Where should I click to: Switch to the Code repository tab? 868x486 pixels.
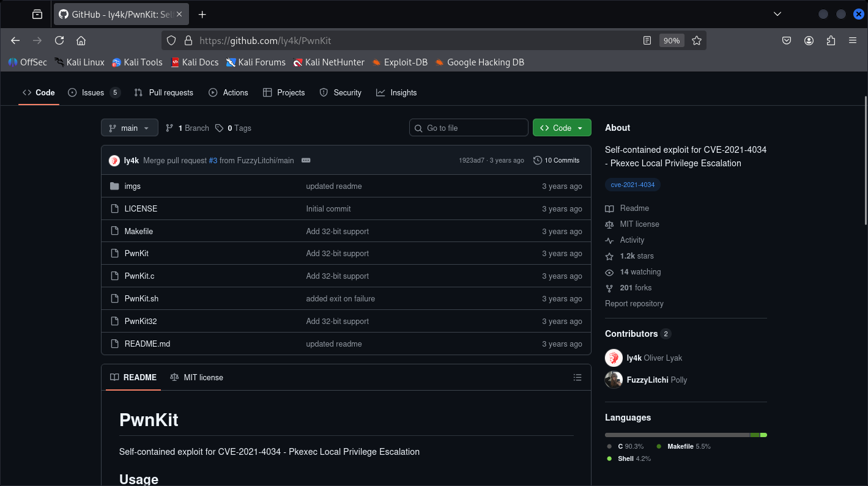pyautogui.click(x=39, y=92)
